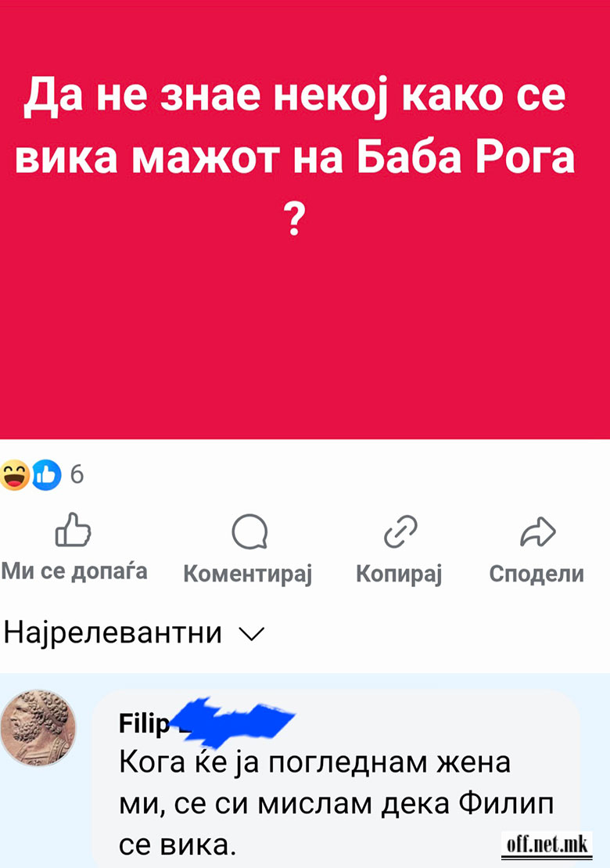Select the comment text by Filip
The image size is (610, 868).
pos(336,804)
